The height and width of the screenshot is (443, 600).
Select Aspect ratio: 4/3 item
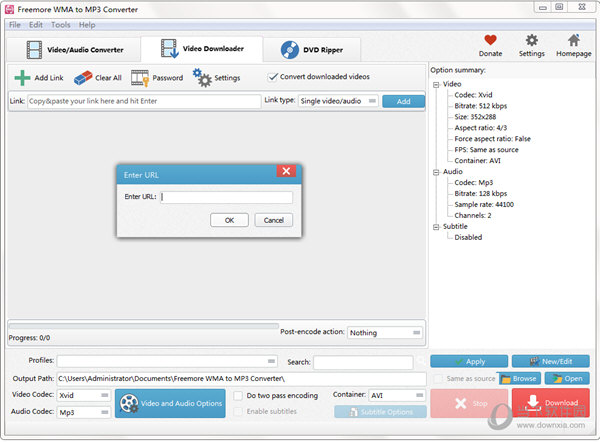coord(481,128)
